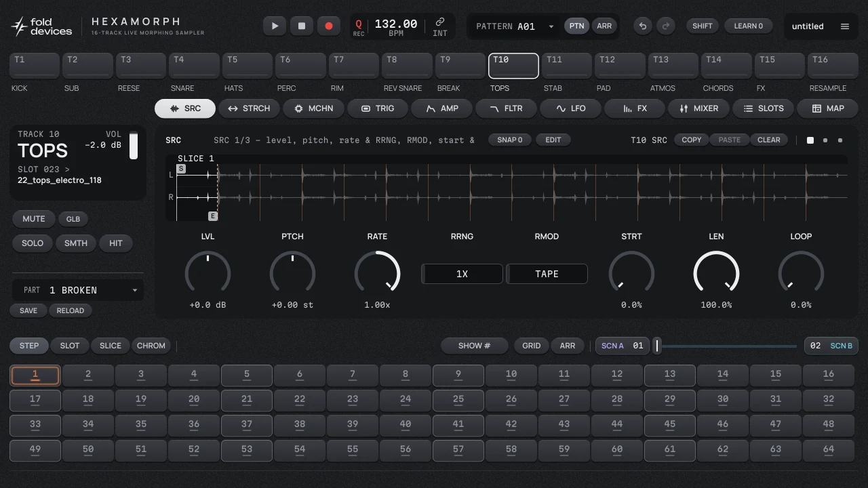Switch to PTN mode
The height and width of the screenshot is (488, 868).
(x=576, y=26)
